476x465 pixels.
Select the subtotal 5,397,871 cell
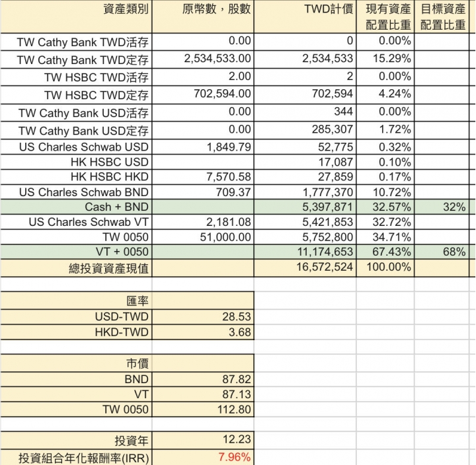point(305,207)
